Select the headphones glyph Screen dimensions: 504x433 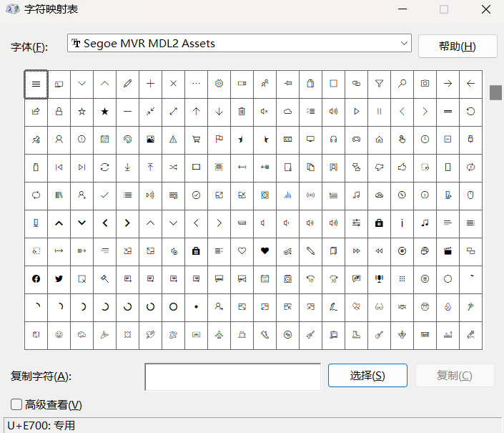pyautogui.click(x=334, y=140)
